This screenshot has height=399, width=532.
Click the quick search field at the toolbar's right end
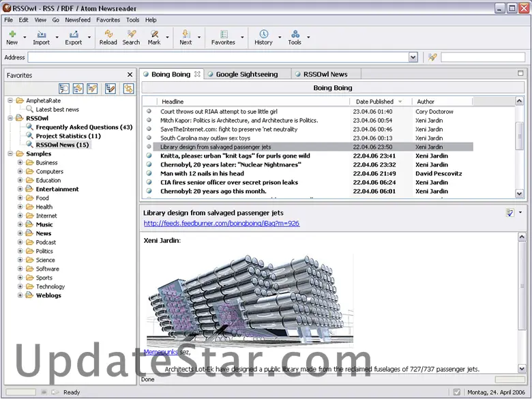point(483,57)
